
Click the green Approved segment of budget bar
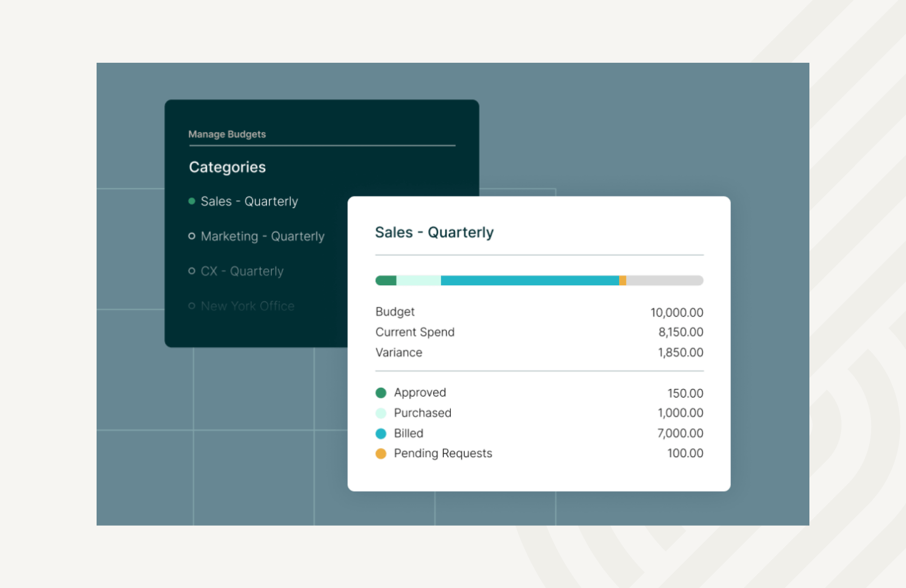386,280
